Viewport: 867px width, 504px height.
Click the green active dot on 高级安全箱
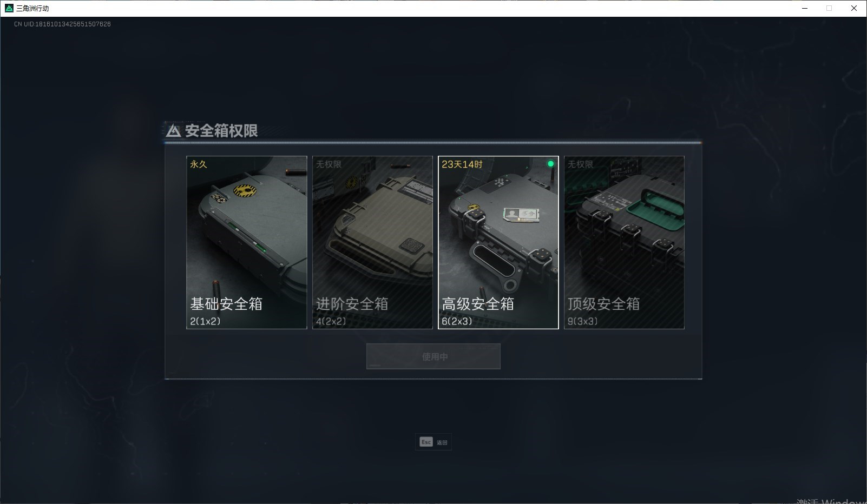tap(550, 164)
